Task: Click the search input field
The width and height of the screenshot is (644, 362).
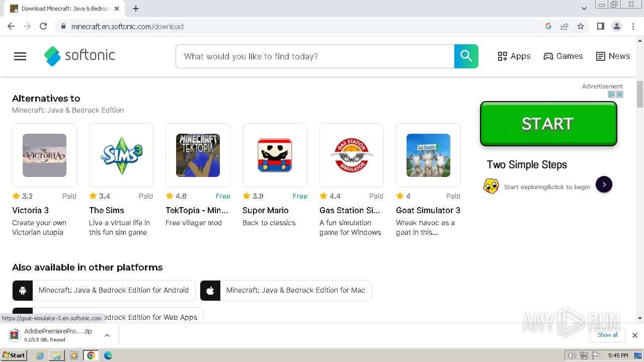Action: pyautogui.click(x=315, y=56)
